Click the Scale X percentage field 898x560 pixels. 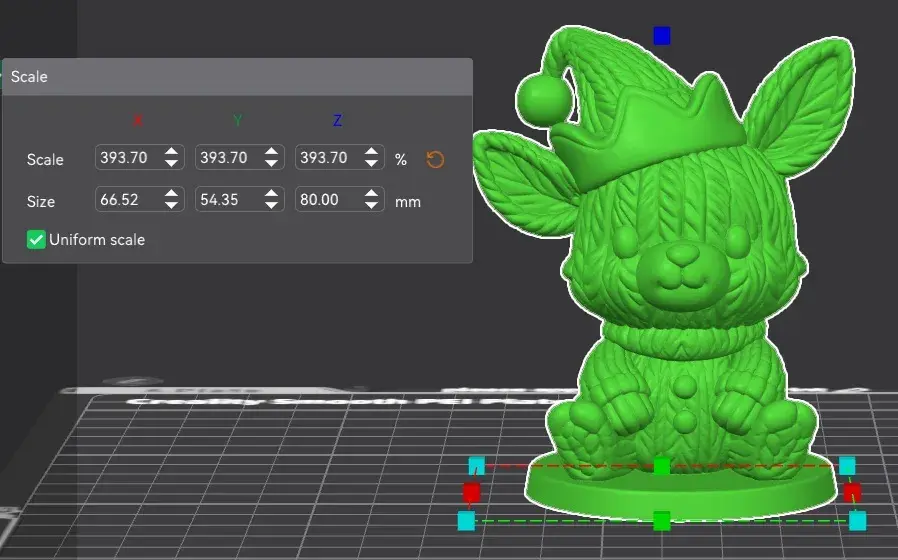[139, 157]
